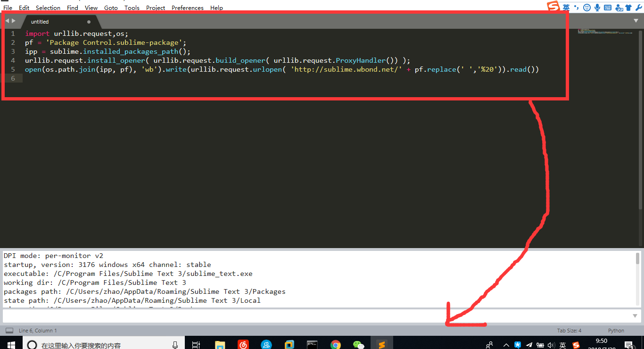Image resolution: width=644 pixels, height=349 pixels.
Task: Click the minimap code preview
Action: (x=604, y=32)
